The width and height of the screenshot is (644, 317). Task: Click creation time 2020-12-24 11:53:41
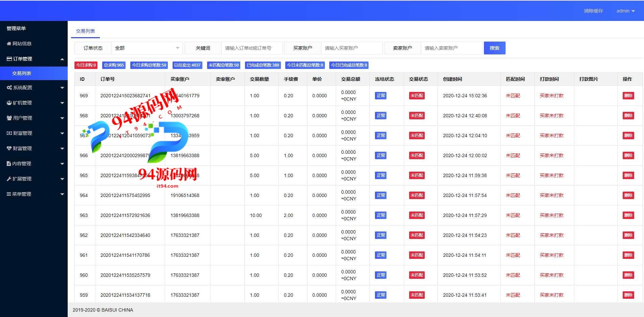tap(465, 295)
